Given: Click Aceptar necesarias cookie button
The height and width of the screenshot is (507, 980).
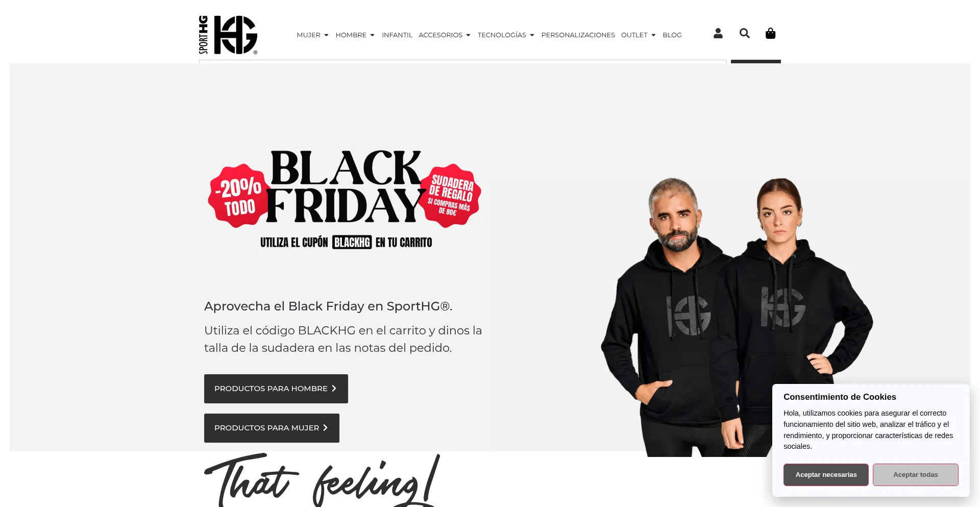Looking at the screenshot, I should (826, 475).
